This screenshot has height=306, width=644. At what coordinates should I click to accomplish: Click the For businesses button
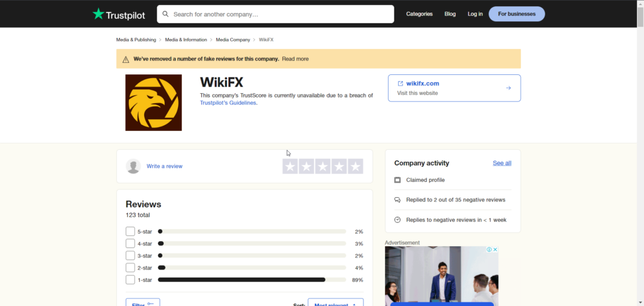click(517, 14)
